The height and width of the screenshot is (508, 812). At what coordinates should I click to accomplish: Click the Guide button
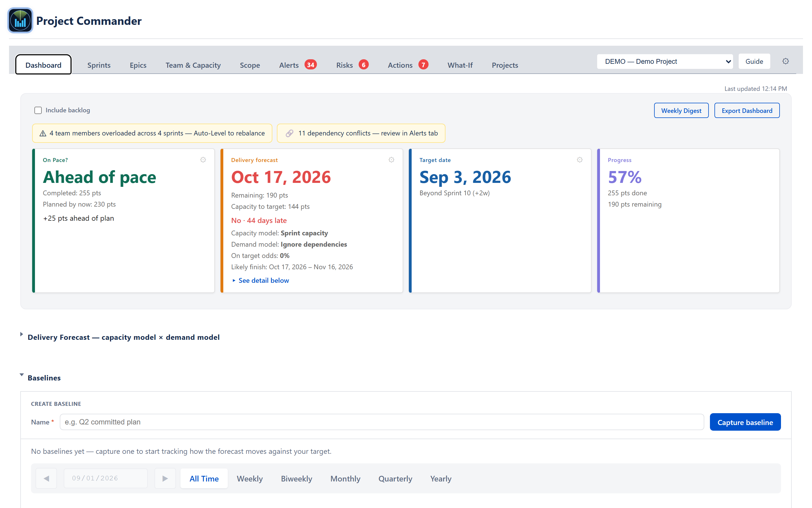click(x=754, y=62)
